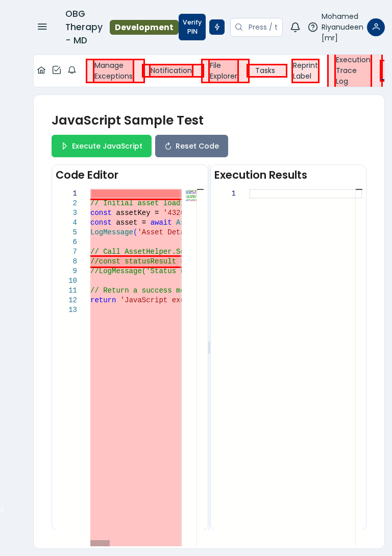Click the code editor minimap thumbnail
The height and width of the screenshot is (556, 392).
pyautogui.click(x=191, y=196)
